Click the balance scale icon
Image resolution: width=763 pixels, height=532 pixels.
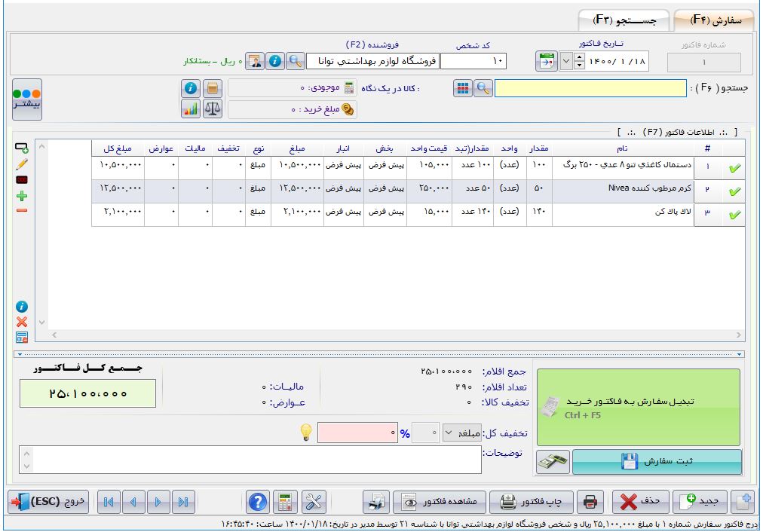213,109
